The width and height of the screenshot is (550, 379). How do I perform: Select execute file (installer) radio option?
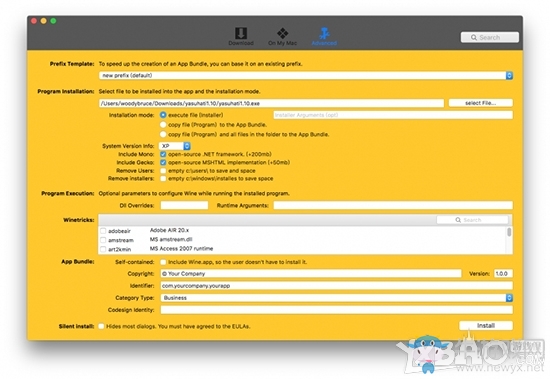(163, 115)
